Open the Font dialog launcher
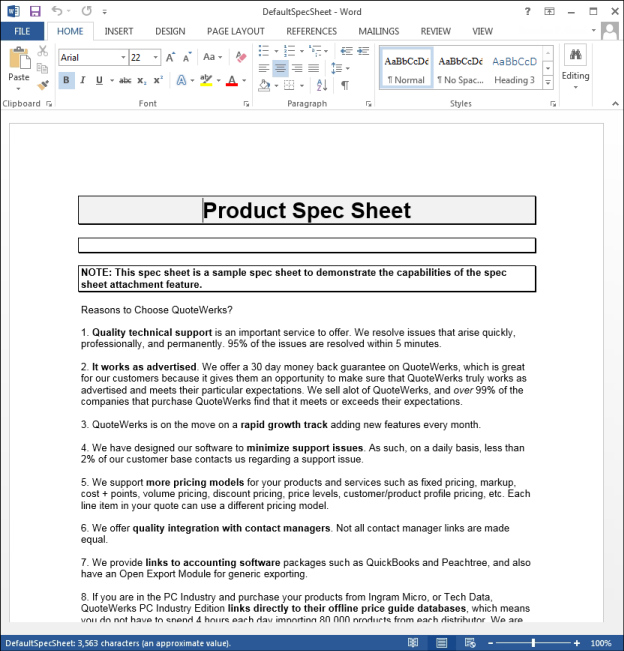 (x=246, y=104)
